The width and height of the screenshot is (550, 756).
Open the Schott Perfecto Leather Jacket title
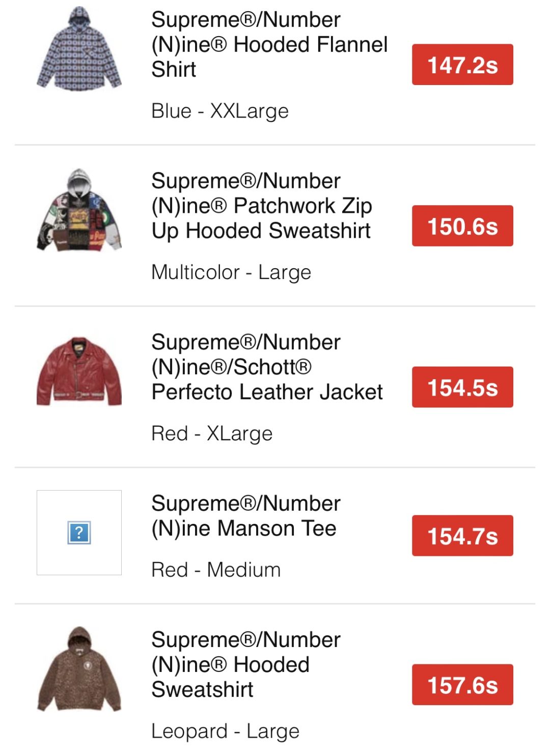[x=266, y=367]
